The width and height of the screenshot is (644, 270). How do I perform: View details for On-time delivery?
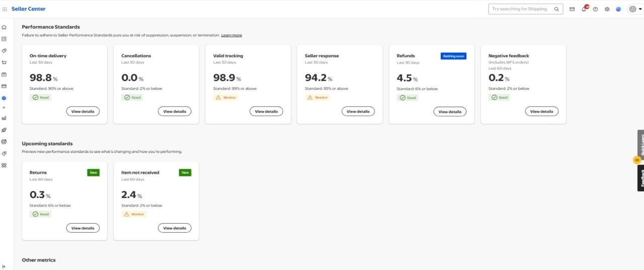pyautogui.click(x=83, y=111)
